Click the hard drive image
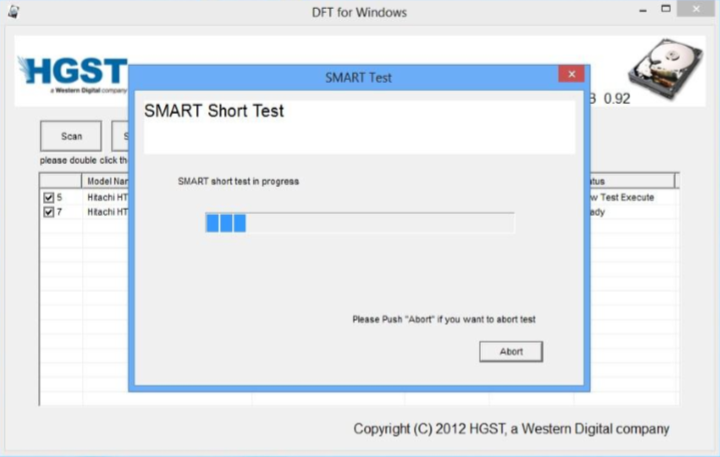Viewport: 720px width, 457px height. tap(665, 68)
